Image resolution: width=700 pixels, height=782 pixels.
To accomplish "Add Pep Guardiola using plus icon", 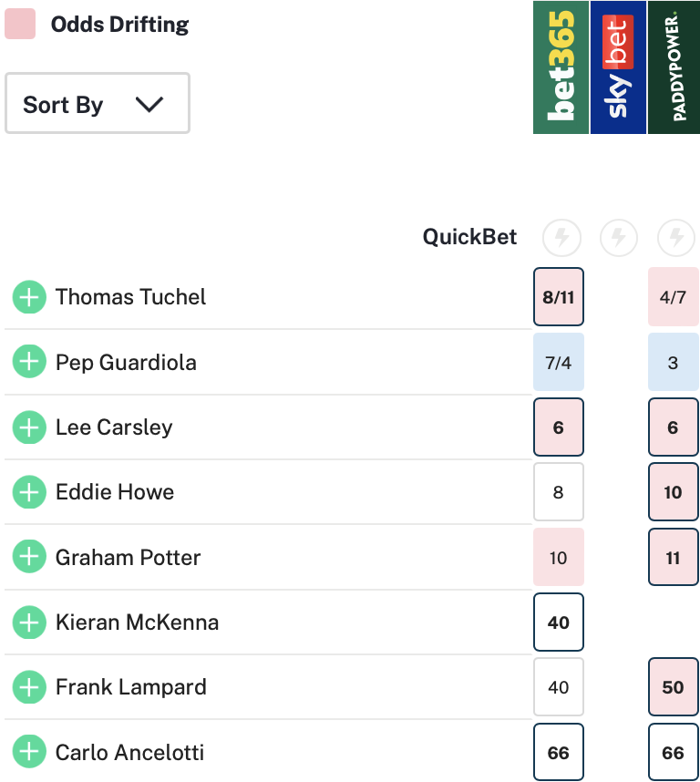I will (x=29, y=362).
